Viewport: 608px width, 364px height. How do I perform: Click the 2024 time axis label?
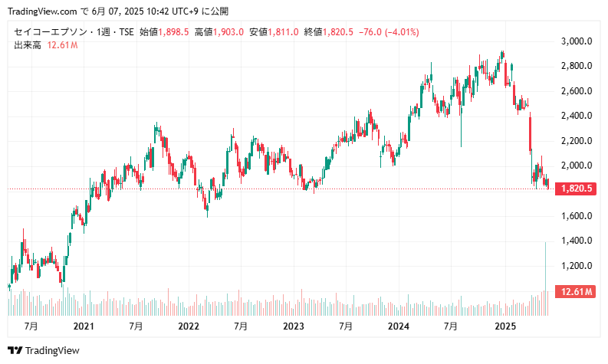pos(399,326)
